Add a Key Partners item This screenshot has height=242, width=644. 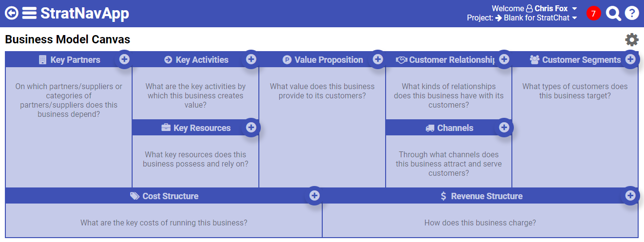124,59
